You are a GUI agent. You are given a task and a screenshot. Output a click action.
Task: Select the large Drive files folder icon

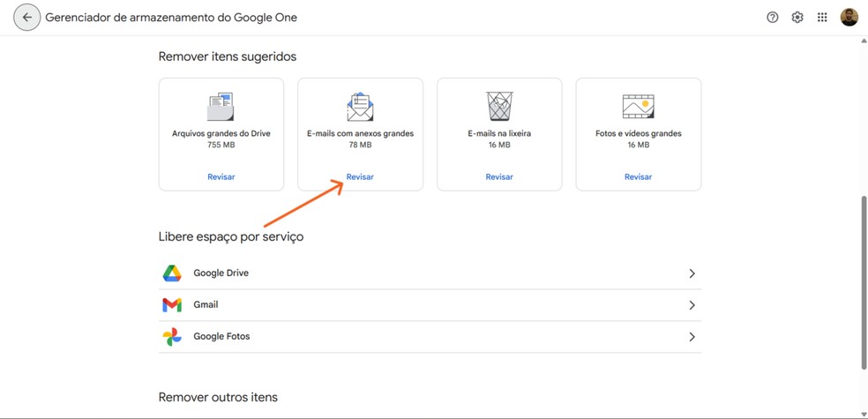click(x=221, y=106)
